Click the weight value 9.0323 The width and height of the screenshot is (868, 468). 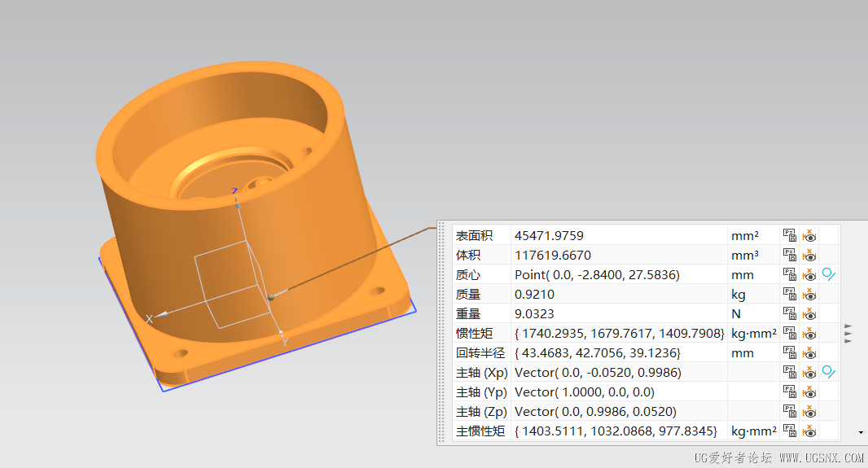[534, 313]
